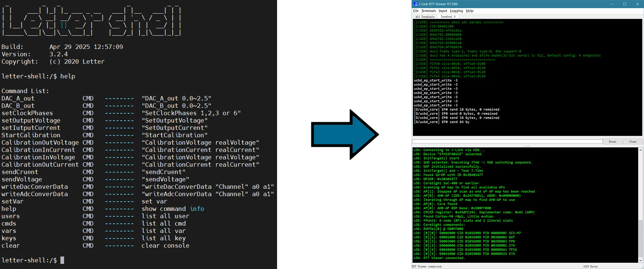Open the File menu
Image resolution: width=644 pixels, height=269 pixels.
click(x=416, y=11)
